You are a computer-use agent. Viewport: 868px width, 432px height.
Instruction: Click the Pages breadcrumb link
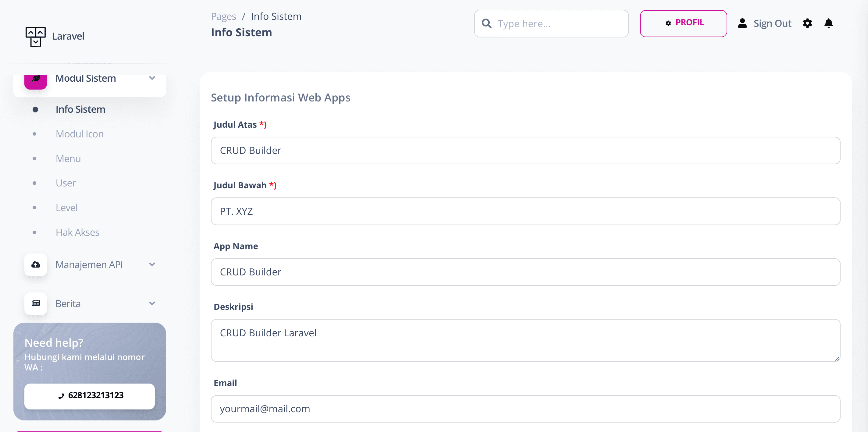point(223,16)
